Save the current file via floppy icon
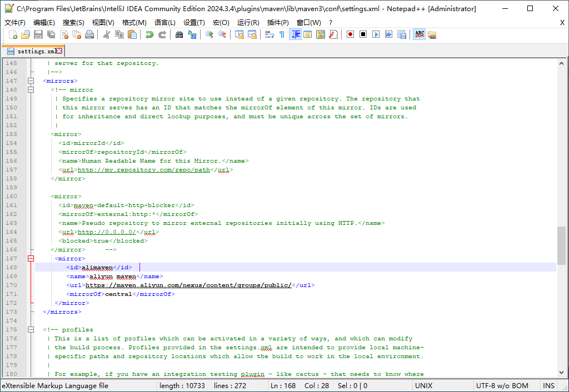This screenshot has height=392, width=569. tap(38, 34)
